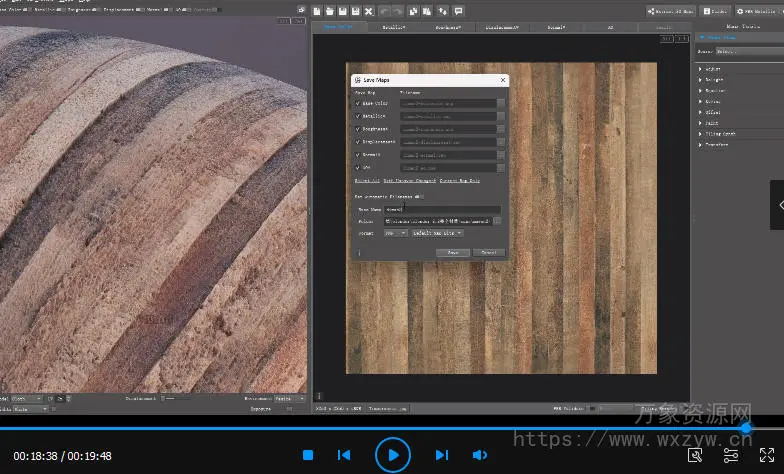The width and height of the screenshot is (784, 474).
Task: Toggle the Displacement map checkbox
Action: [358, 142]
